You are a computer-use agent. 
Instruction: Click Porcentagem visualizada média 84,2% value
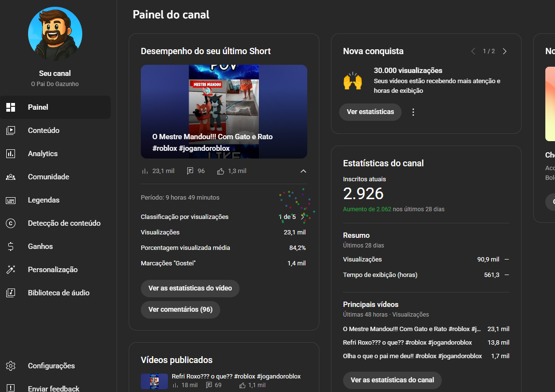[297, 248]
